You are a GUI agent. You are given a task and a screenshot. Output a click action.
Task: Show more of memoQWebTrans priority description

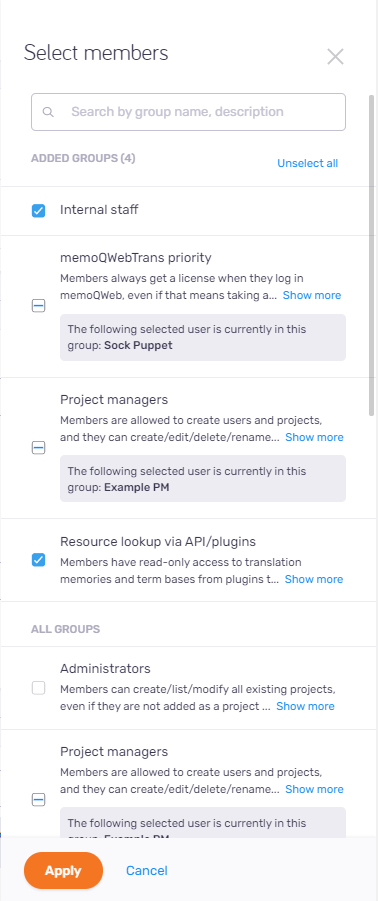click(312, 295)
